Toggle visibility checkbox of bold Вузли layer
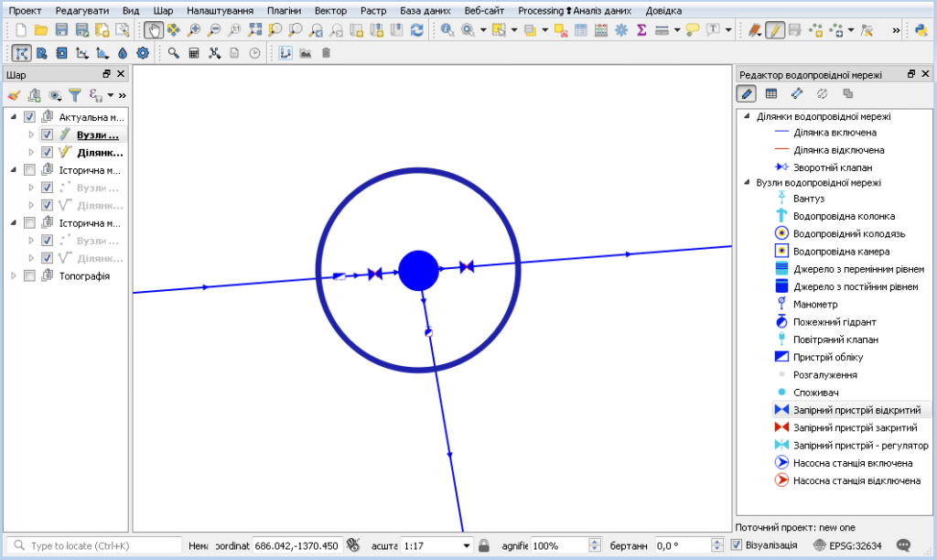 click(x=48, y=135)
